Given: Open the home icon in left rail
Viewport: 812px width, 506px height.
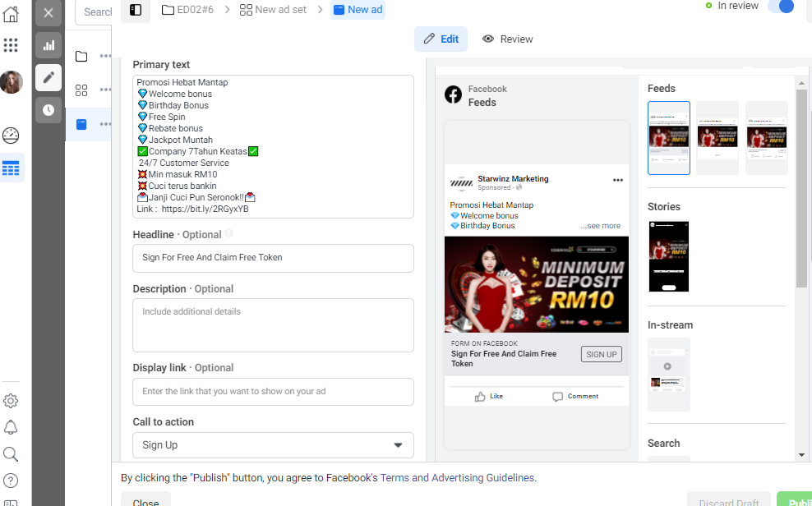Looking at the screenshot, I should click(x=11, y=13).
